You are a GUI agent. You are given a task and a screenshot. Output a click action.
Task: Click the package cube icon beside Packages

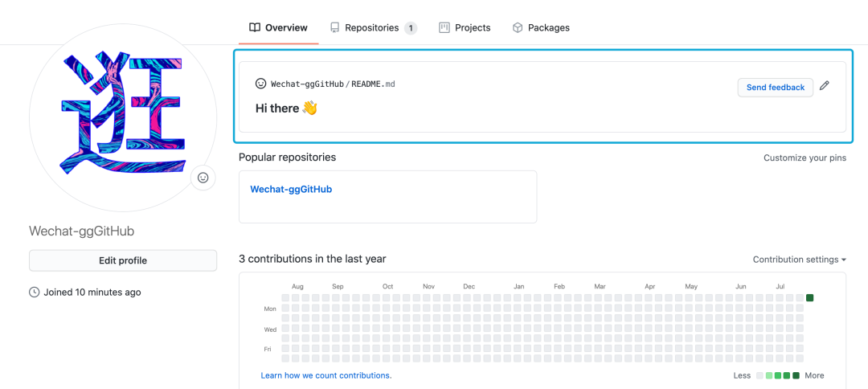(518, 27)
